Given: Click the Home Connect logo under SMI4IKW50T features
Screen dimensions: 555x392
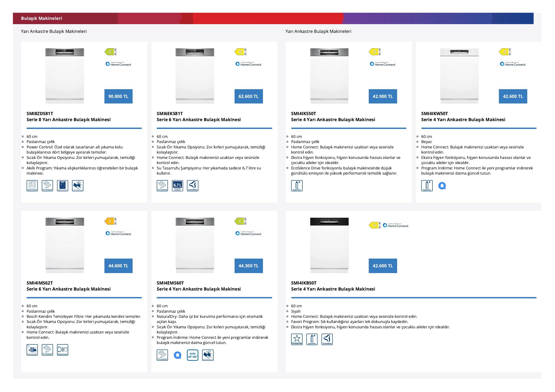Looking at the screenshot, I should coord(442,186).
